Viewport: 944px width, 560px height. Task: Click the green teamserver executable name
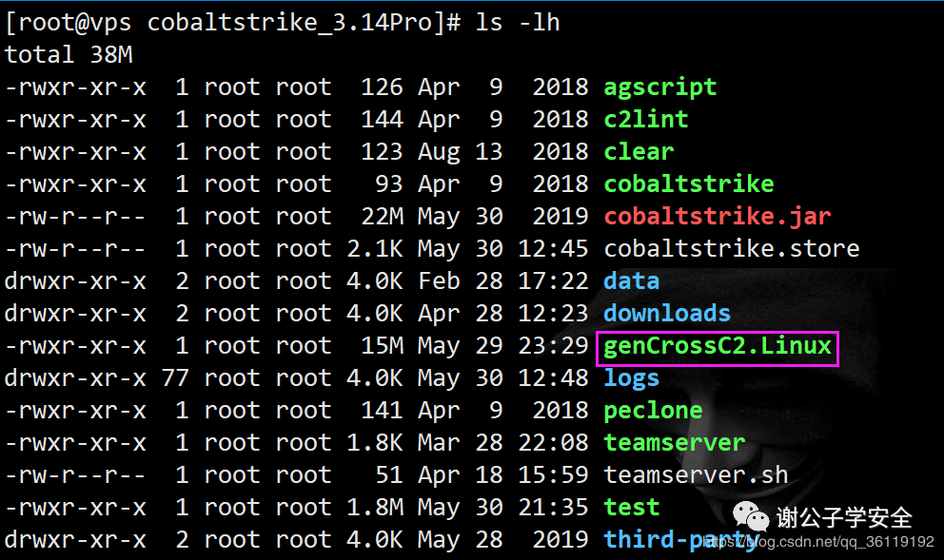point(675,443)
